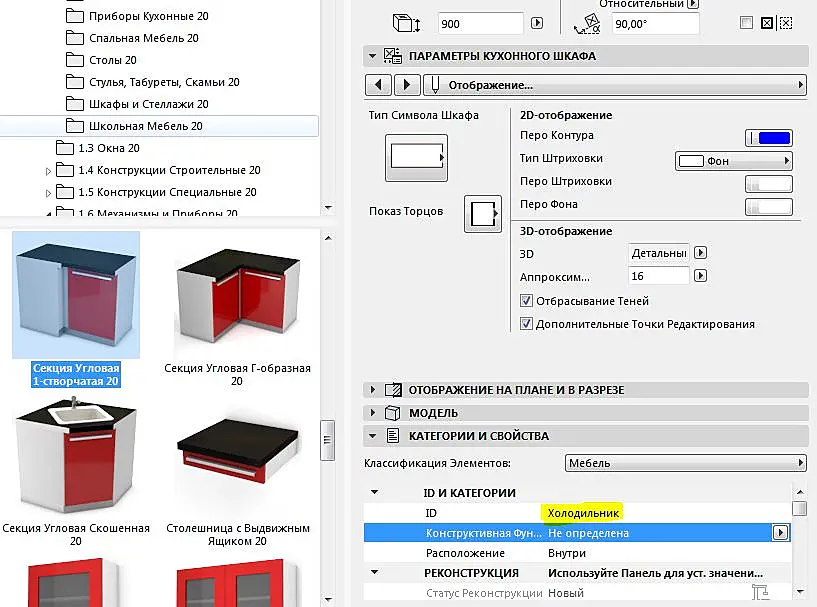This screenshot has width=817, height=607.
Task: Open the cabinet symbol type picker
Action: click(416, 157)
